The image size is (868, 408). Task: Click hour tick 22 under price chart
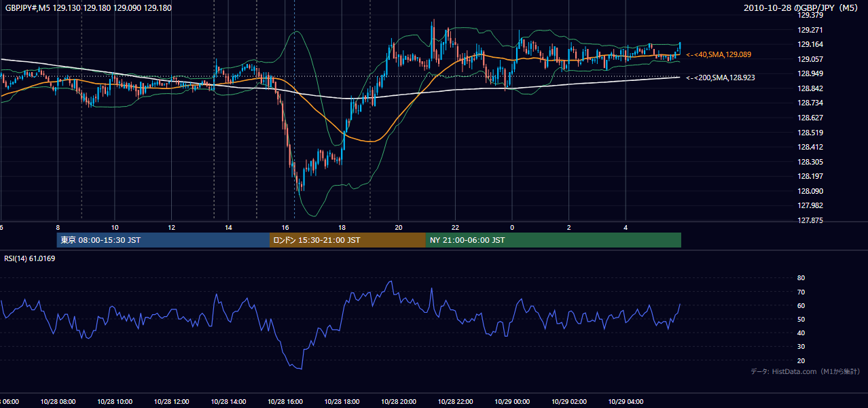pyautogui.click(x=455, y=227)
